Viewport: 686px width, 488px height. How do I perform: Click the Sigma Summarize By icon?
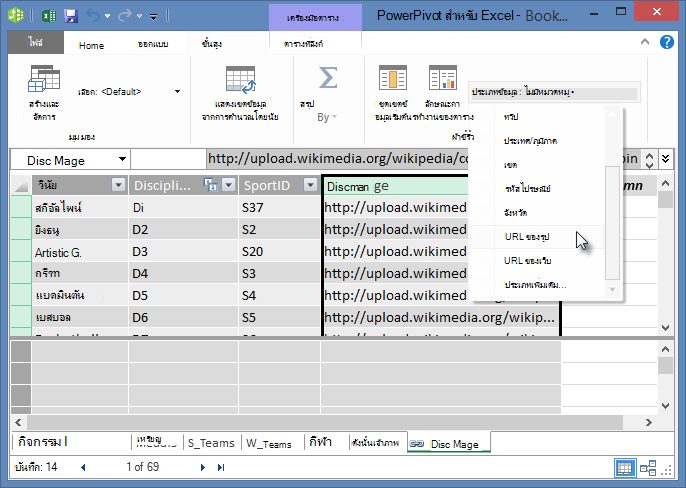(x=328, y=78)
